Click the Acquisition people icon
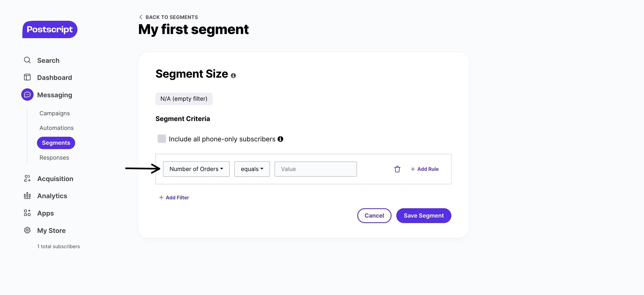The image size is (644, 295). [x=27, y=179]
